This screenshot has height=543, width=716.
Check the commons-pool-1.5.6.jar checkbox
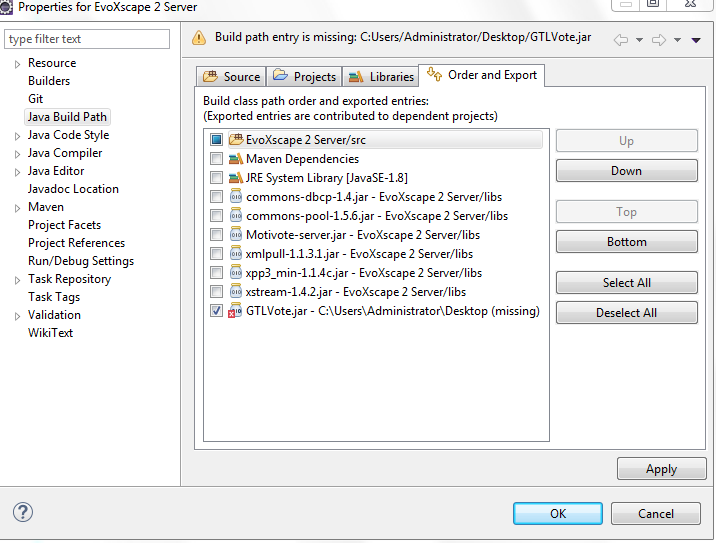coord(216,216)
